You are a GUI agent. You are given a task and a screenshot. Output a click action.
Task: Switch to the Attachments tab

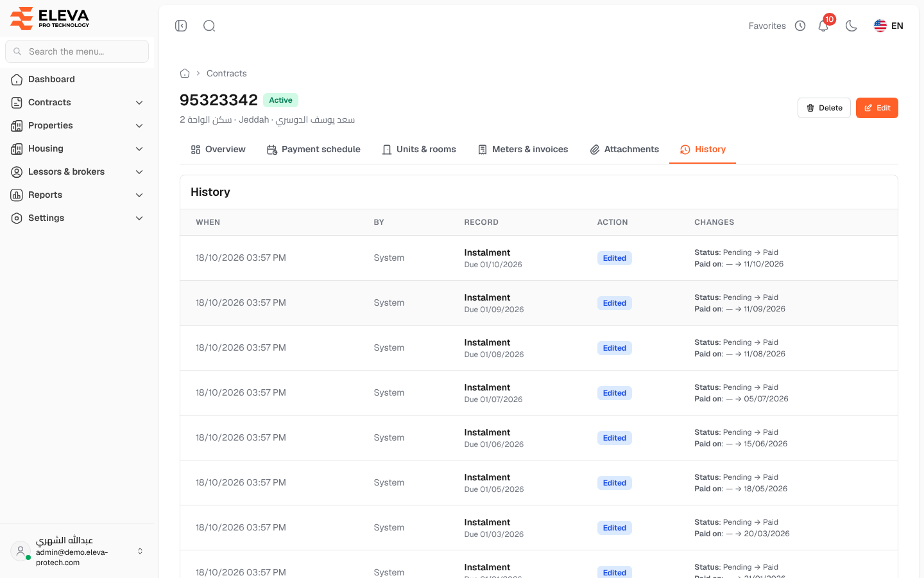pyautogui.click(x=624, y=149)
